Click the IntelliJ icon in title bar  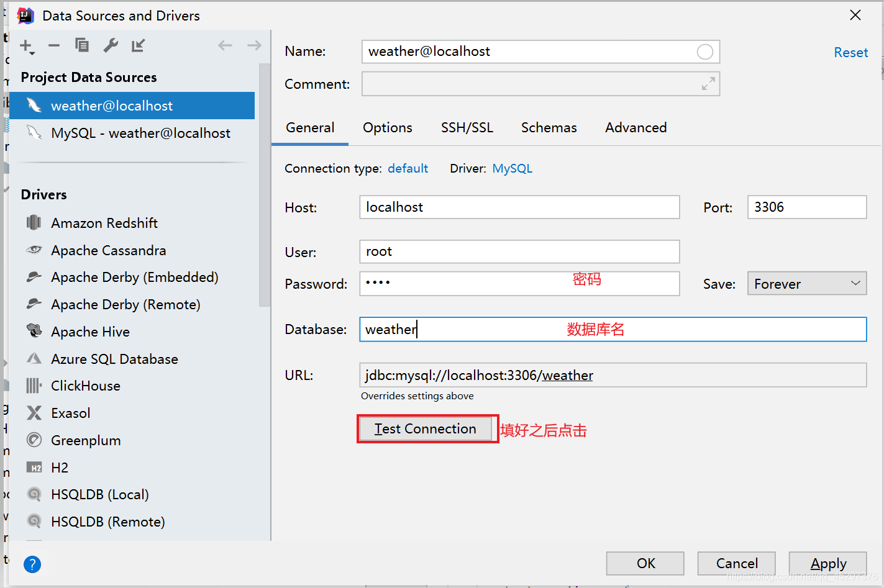[x=25, y=16]
